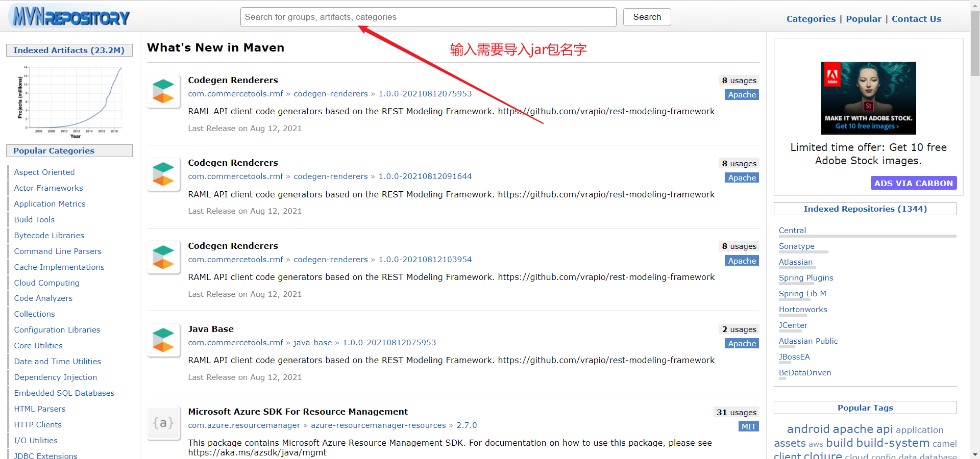Viewport: 980px width, 459px height.
Task: Select the Application Metrics category
Action: click(x=50, y=203)
